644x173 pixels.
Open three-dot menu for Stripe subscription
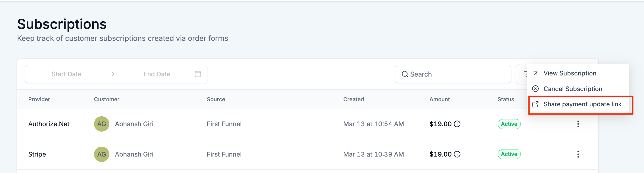coord(578,154)
